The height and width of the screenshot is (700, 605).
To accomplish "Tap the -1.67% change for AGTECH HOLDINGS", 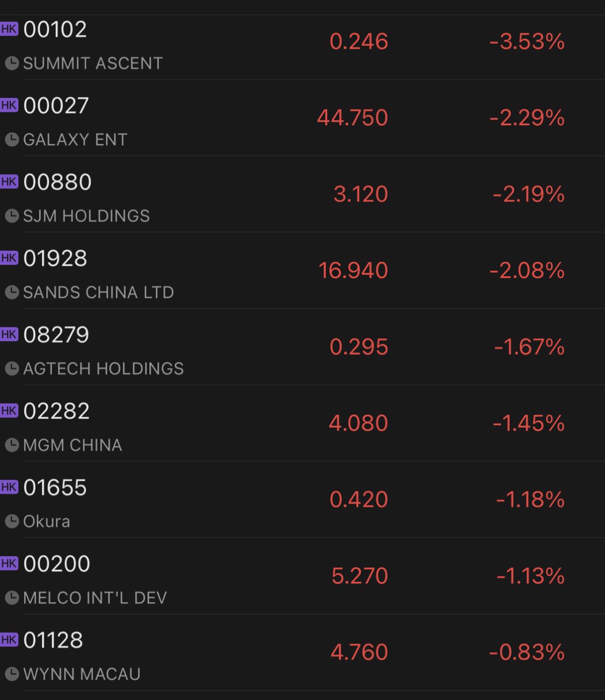I will [529, 347].
